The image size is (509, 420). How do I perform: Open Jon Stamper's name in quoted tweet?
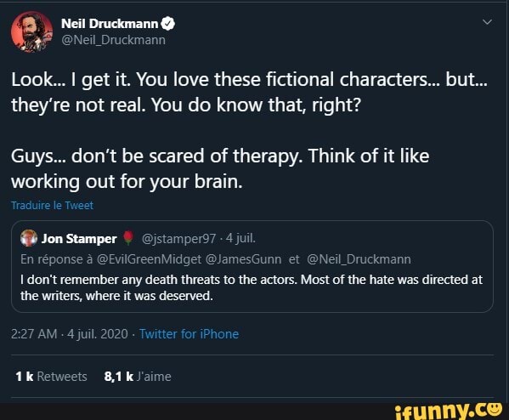[x=79, y=239]
